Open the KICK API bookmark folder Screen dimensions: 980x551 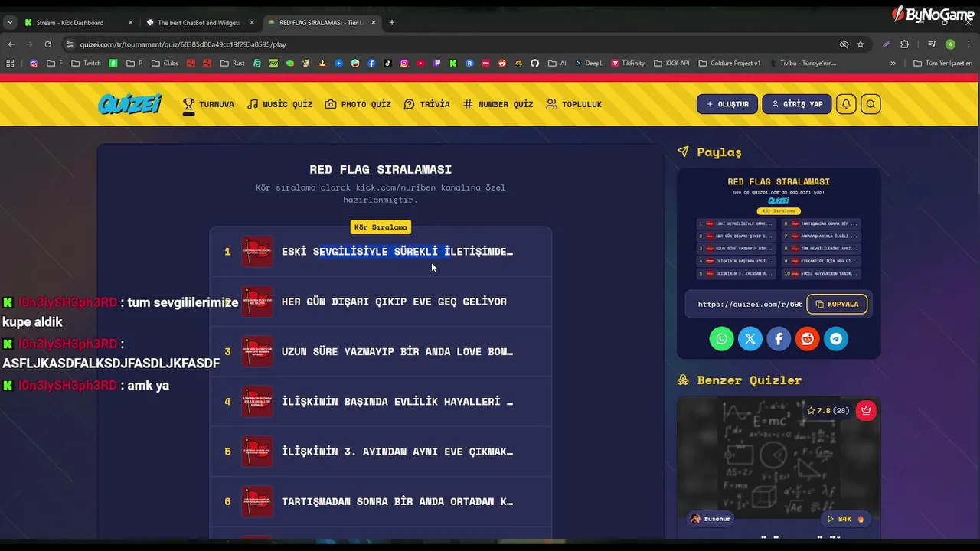click(672, 64)
